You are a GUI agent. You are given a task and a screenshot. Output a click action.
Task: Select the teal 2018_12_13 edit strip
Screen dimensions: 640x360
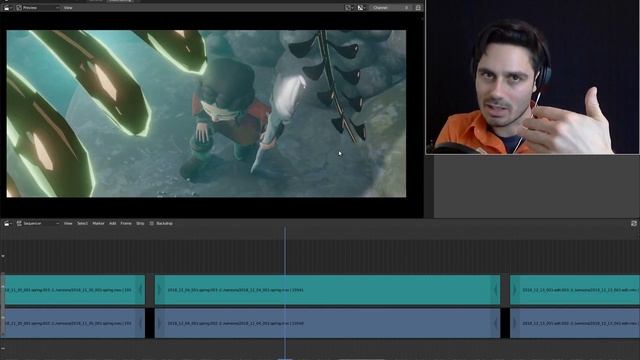[575, 290]
